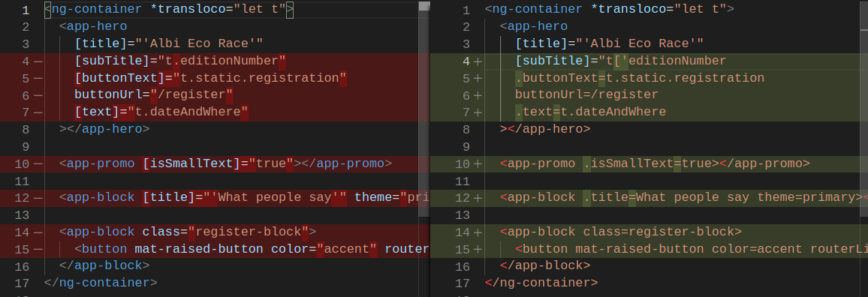Click [buttonText]="t.static.registration" in the left original pane

point(210,78)
